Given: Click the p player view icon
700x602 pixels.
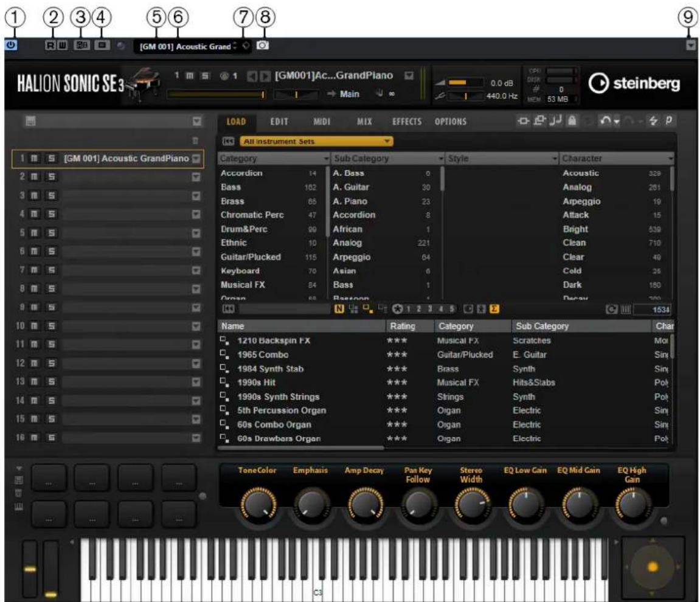Looking at the screenshot, I should (669, 120).
